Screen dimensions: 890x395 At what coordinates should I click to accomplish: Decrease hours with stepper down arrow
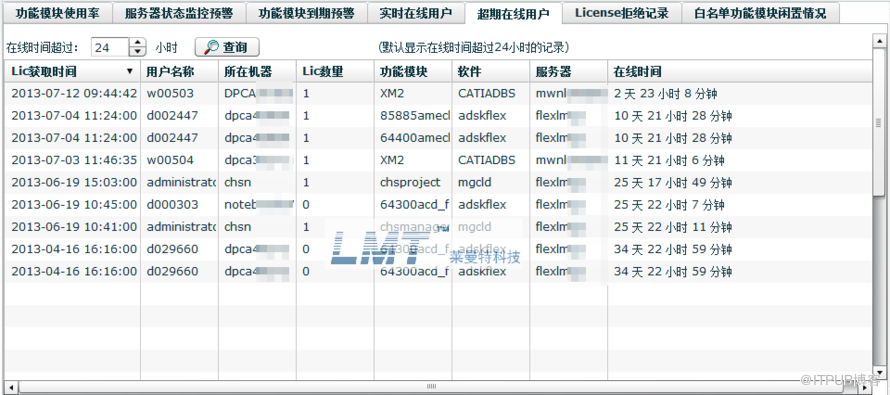[x=137, y=52]
